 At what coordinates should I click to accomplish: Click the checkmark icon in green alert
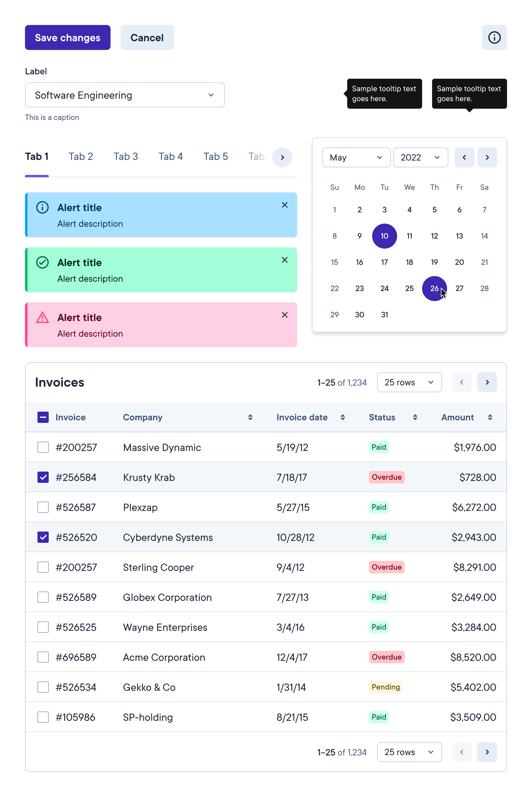pos(42,262)
